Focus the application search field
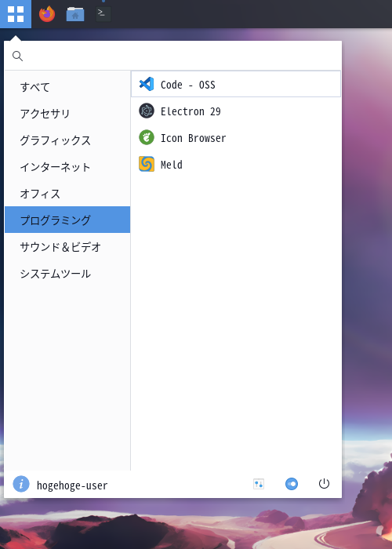 click(173, 56)
